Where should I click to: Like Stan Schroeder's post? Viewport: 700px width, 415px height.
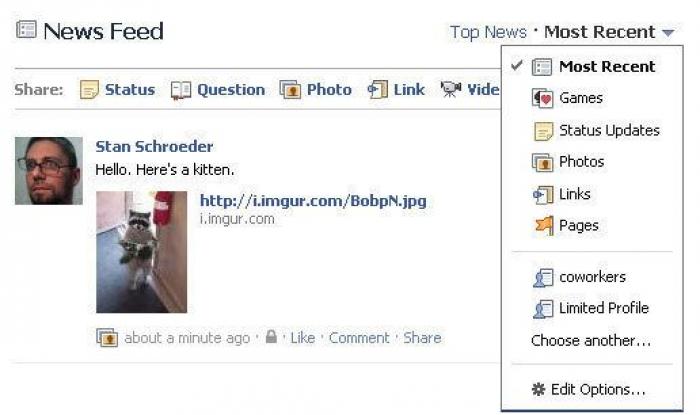click(302, 338)
